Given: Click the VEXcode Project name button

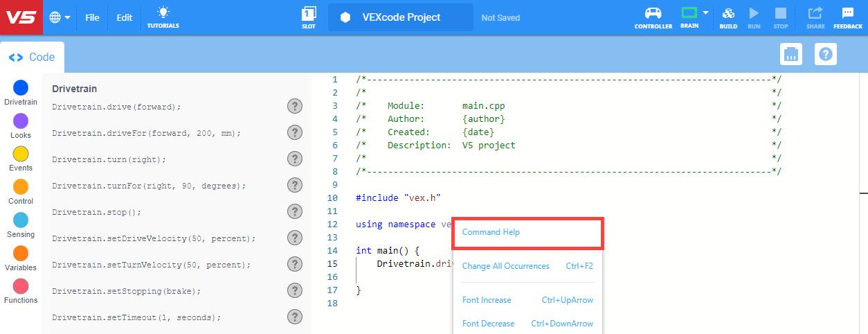Looking at the screenshot, I should tap(400, 17).
